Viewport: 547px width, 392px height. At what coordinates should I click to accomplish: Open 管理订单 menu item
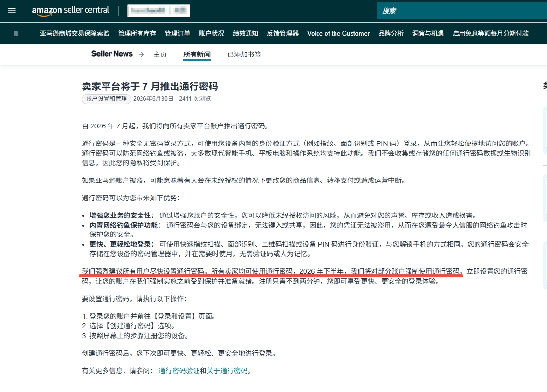(177, 33)
